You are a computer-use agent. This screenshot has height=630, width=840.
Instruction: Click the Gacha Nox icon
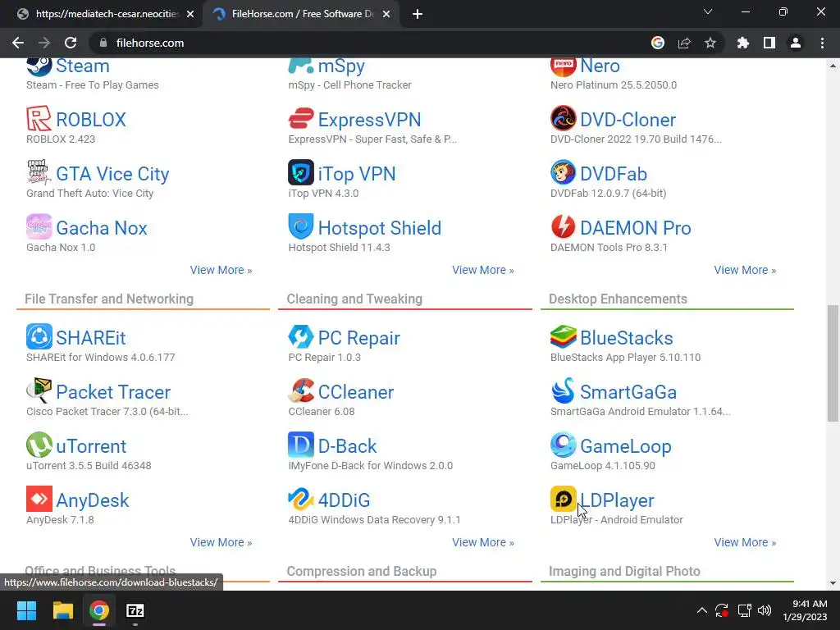pyautogui.click(x=39, y=226)
